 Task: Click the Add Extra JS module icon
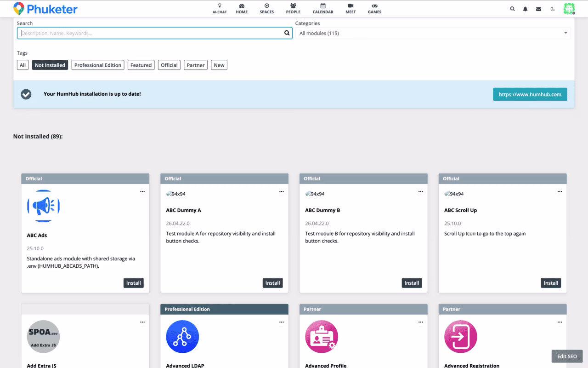44,337
